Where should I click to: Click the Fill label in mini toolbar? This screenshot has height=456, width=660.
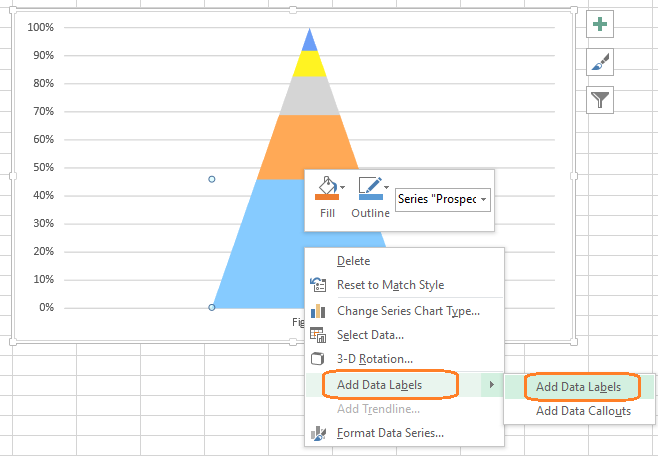coord(327,213)
